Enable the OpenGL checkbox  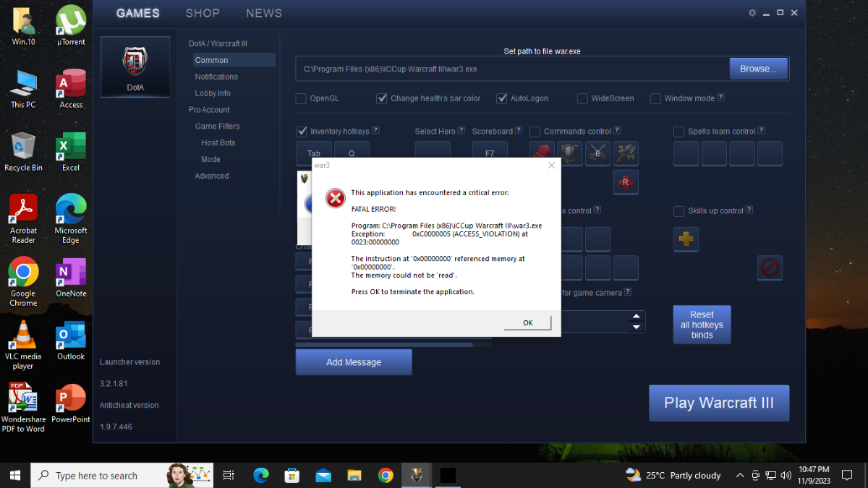pyautogui.click(x=301, y=98)
